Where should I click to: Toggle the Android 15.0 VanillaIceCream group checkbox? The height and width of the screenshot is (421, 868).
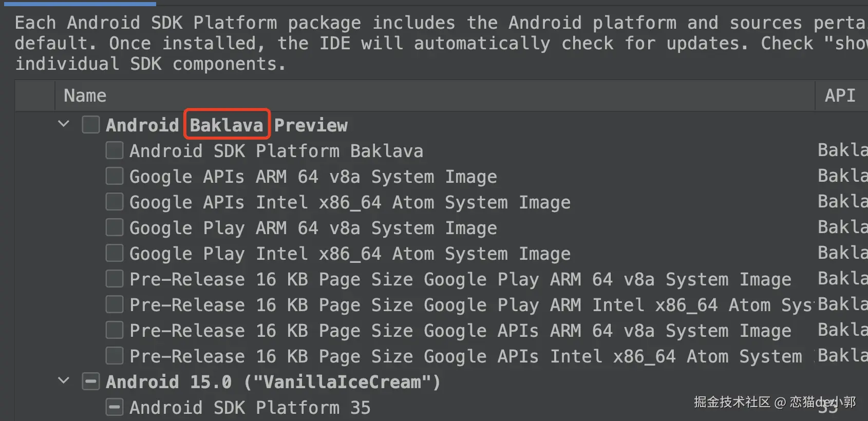pos(91,381)
